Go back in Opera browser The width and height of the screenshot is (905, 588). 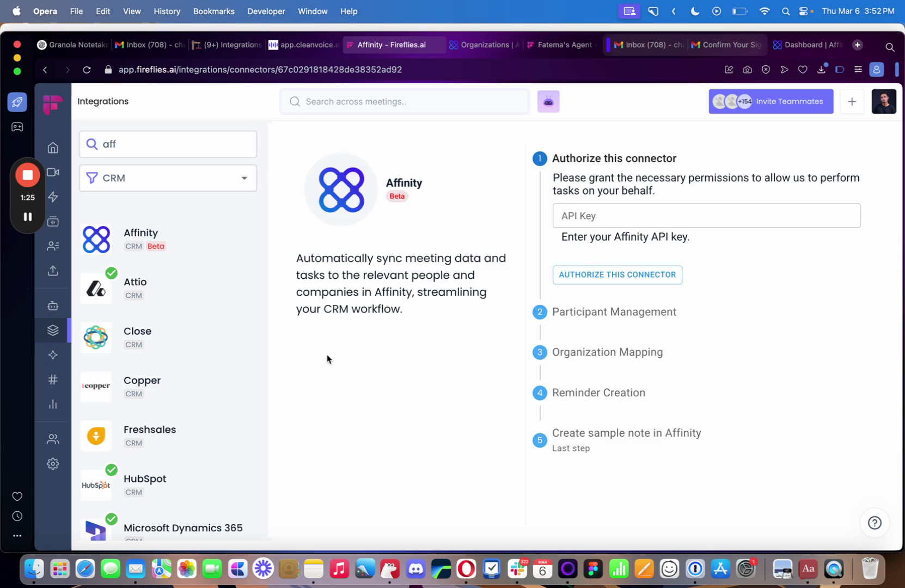[x=45, y=70]
